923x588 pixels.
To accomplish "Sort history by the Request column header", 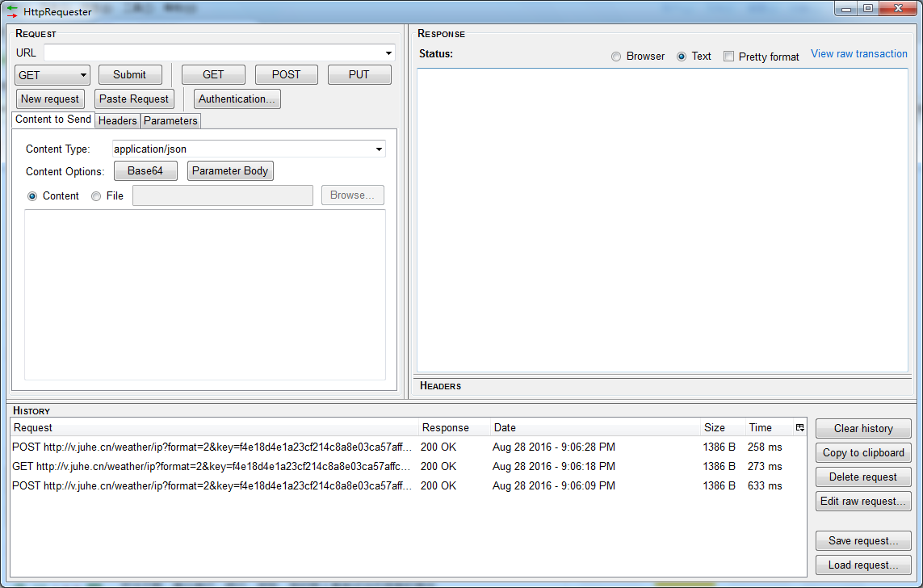I will pos(214,428).
